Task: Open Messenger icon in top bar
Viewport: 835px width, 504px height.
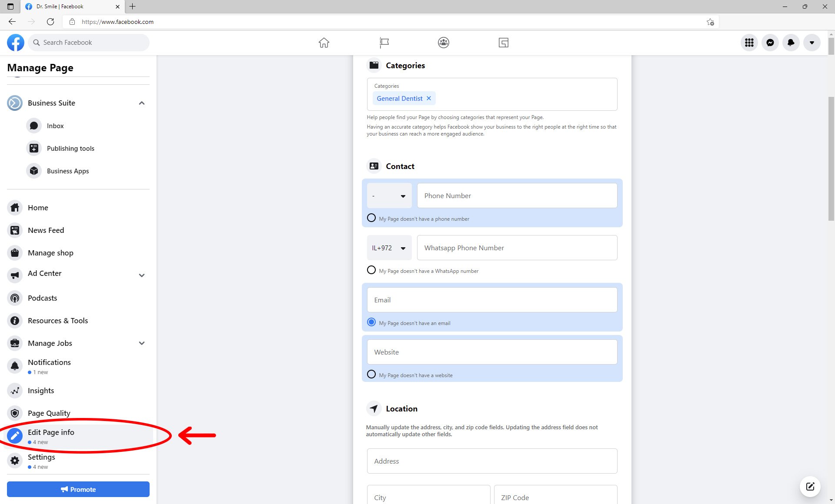Action: pyautogui.click(x=770, y=43)
